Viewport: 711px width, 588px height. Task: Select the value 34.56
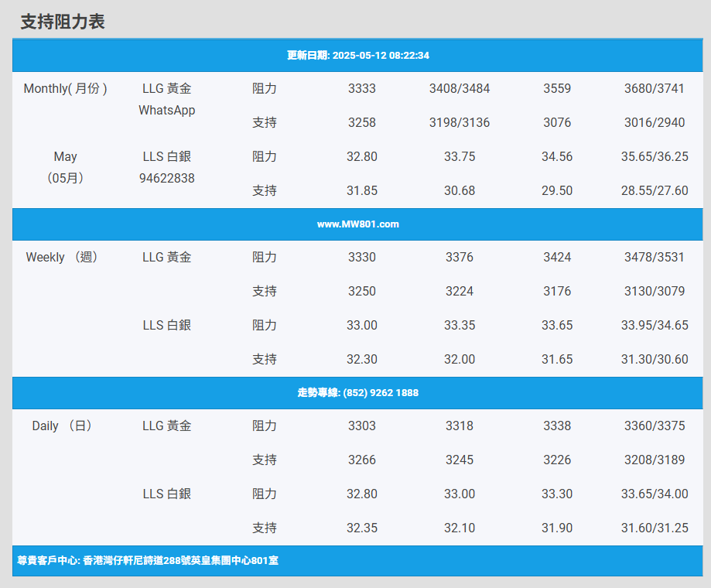[557, 156]
